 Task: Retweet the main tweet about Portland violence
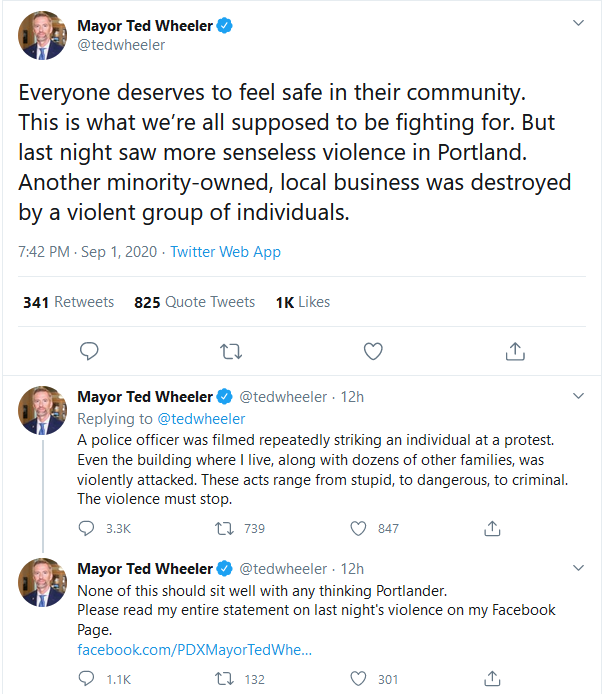point(231,351)
